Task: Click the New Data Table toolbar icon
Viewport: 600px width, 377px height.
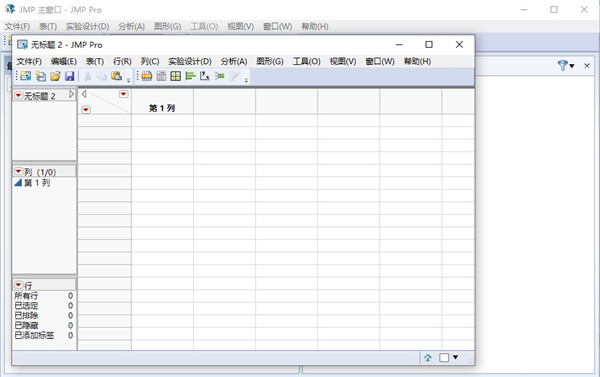Action: tap(26, 76)
